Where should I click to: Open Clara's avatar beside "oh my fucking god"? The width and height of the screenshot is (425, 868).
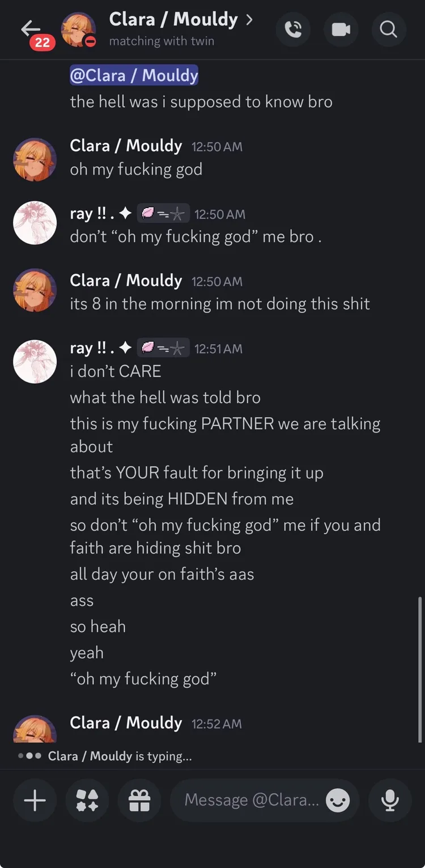tap(35, 159)
